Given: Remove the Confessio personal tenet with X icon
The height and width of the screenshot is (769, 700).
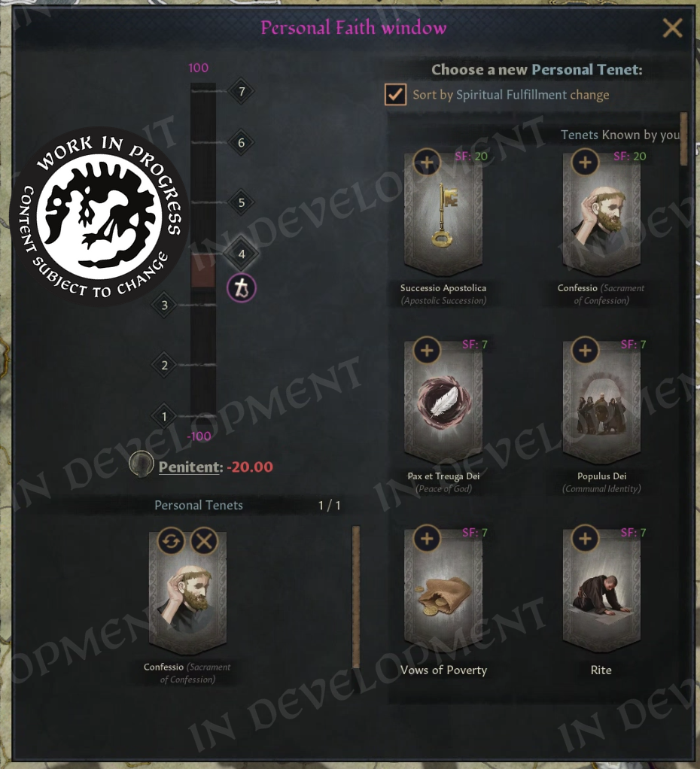Looking at the screenshot, I should (x=204, y=541).
